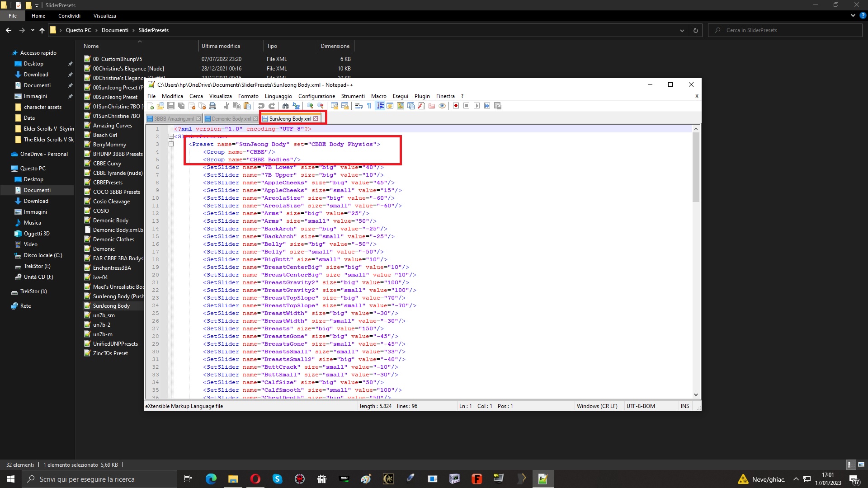Sort files by the Nome column header
Viewport: 868px width, 488px height.
pyautogui.click(x=139, y=46)
